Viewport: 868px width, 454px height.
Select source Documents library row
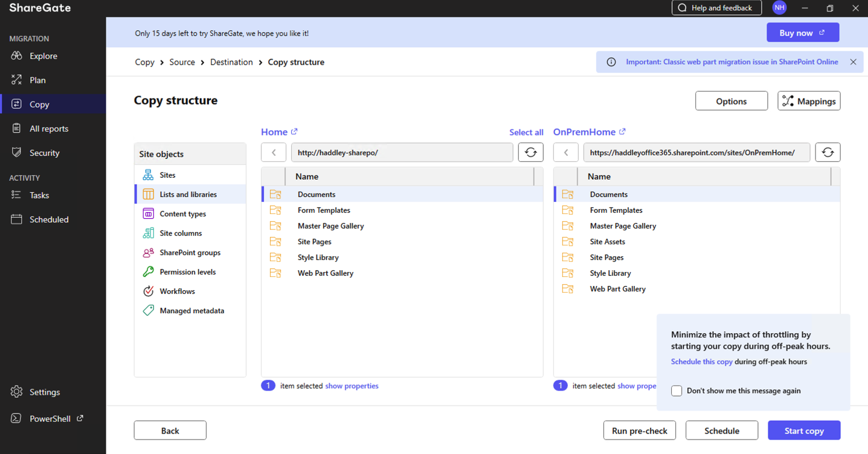(402, 194)
